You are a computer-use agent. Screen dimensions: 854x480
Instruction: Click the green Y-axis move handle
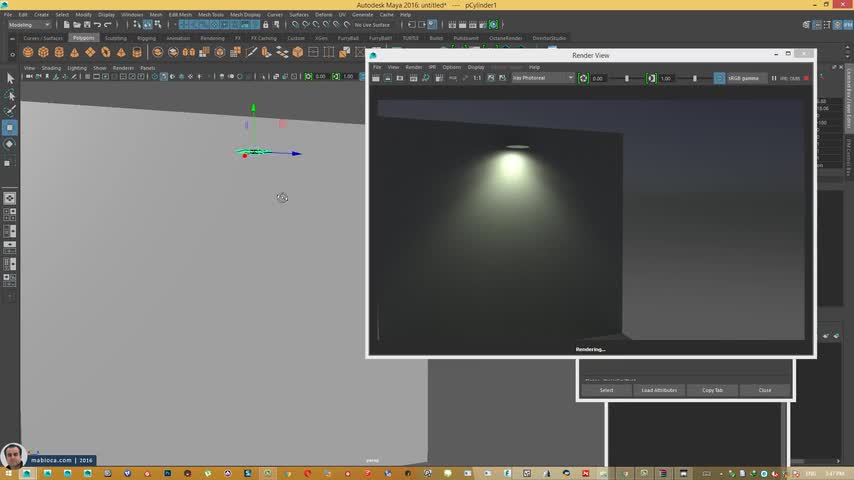(x=253, y=108)
